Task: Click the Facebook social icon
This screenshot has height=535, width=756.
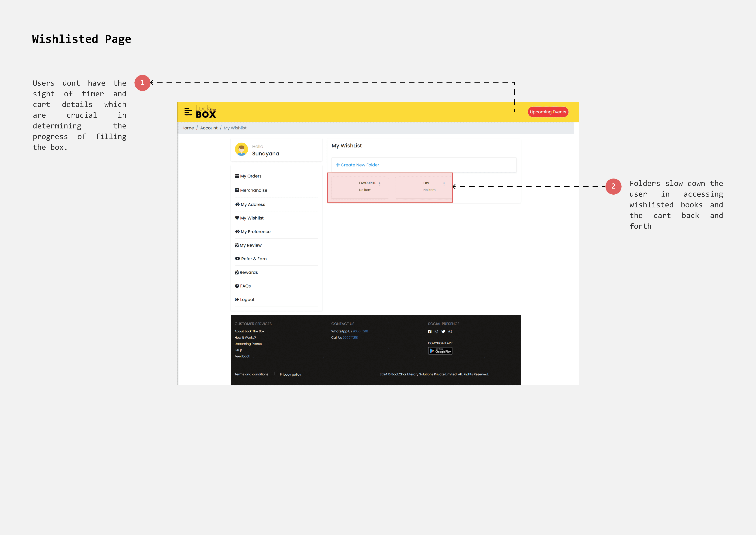Action: [x=429, y=332]
